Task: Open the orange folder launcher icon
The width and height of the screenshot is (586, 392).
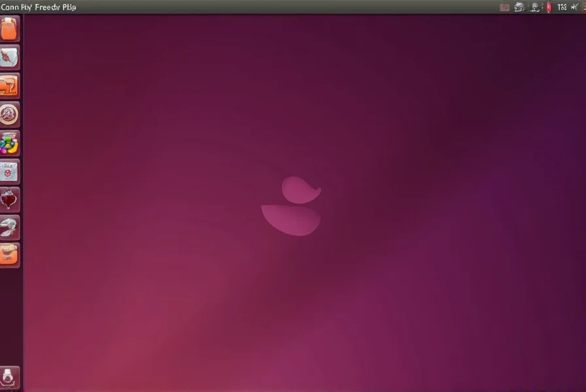Action: coord(9,86)
